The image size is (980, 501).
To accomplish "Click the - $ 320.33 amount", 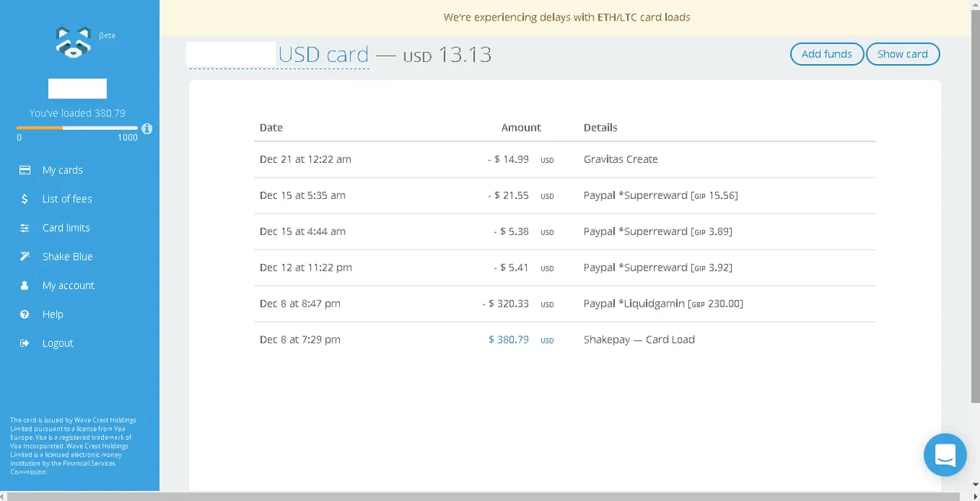I will pos(506,303).
